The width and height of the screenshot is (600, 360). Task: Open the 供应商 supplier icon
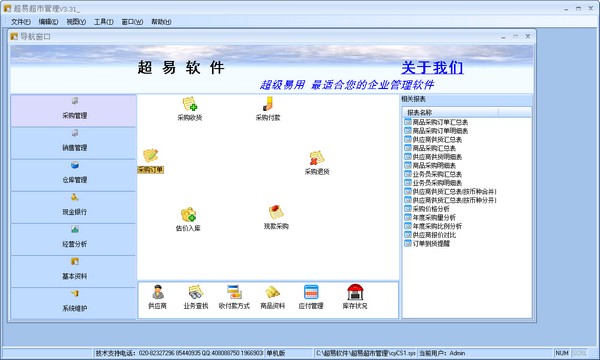pyautogui.click(x=157, y=297)
